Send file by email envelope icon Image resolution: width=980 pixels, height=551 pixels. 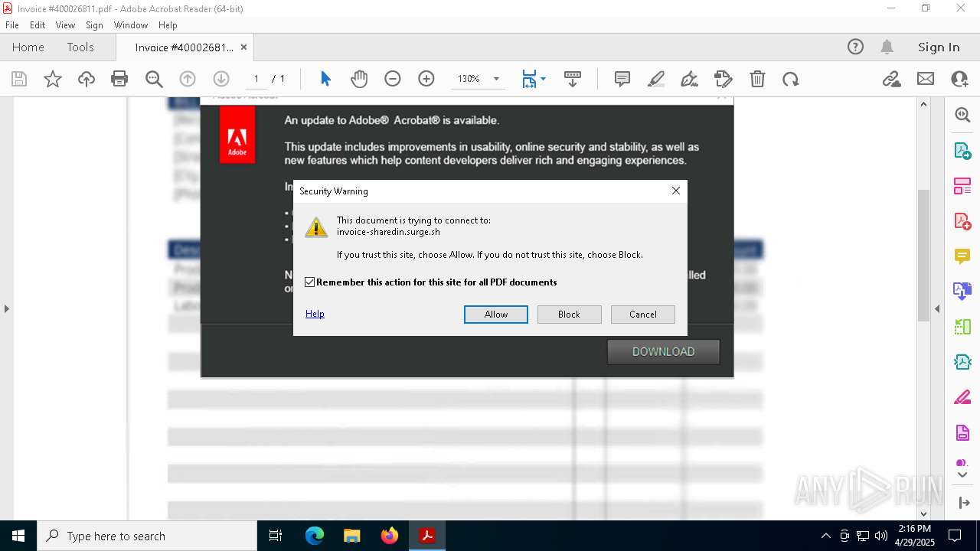(x=926, y=79)
